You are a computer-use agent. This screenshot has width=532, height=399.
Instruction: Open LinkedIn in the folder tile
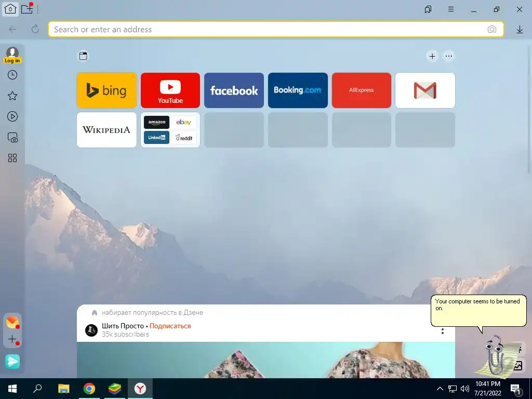tap(156, 137)
